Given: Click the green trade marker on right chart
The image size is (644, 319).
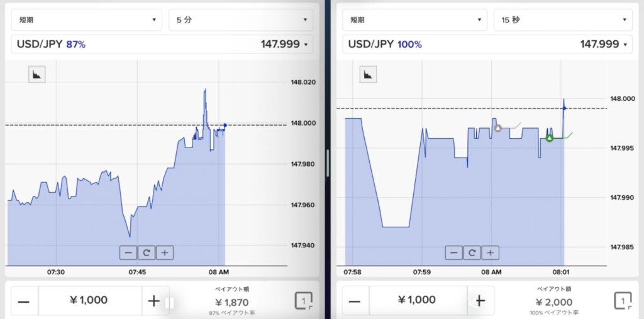Looking at the screenshot, I should point(549,138).
